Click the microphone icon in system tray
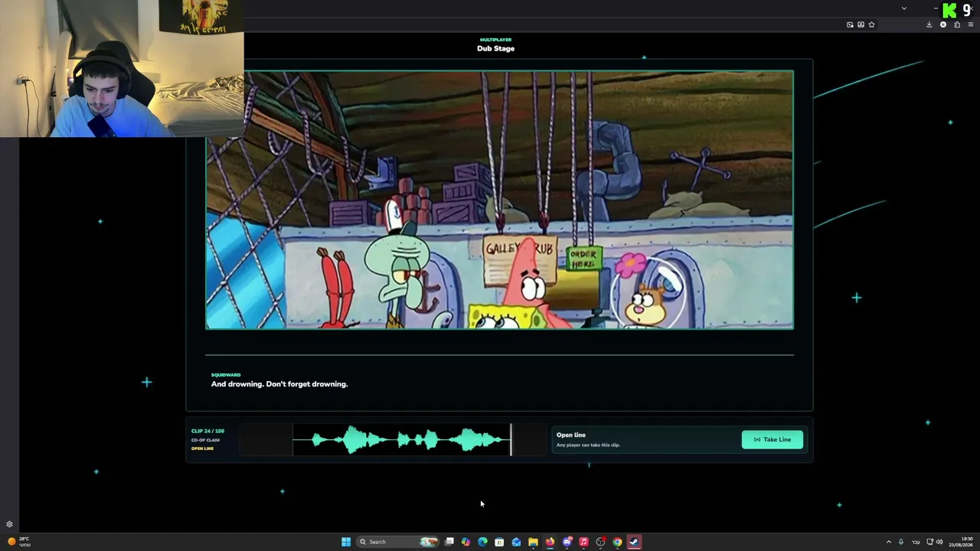The height and width of the screenshot is (551, 980). (x=901, y=542)
